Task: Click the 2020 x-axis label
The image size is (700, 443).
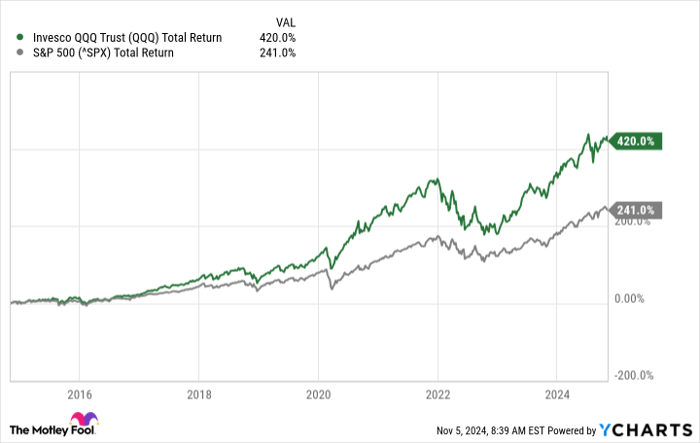Action: pos(318,395)
